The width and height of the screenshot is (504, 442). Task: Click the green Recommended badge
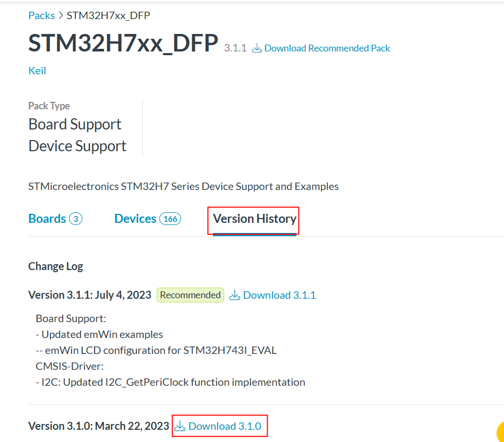[190, 295]
